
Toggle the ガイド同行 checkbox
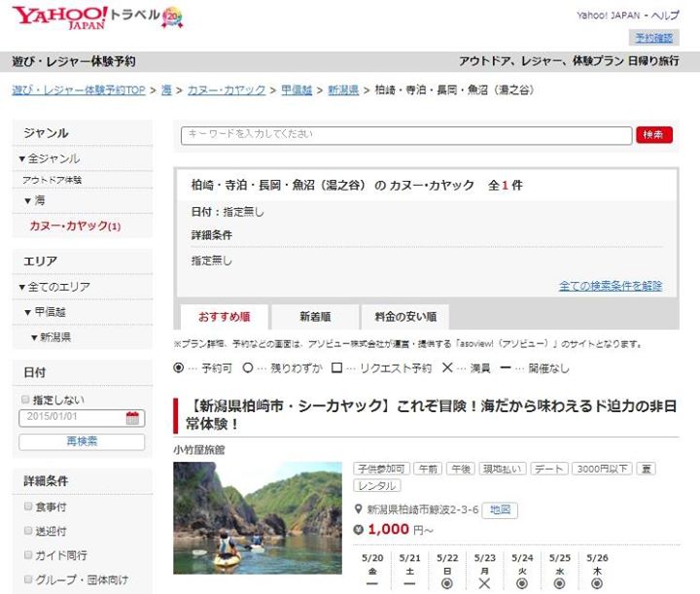(x=28, y=555)
